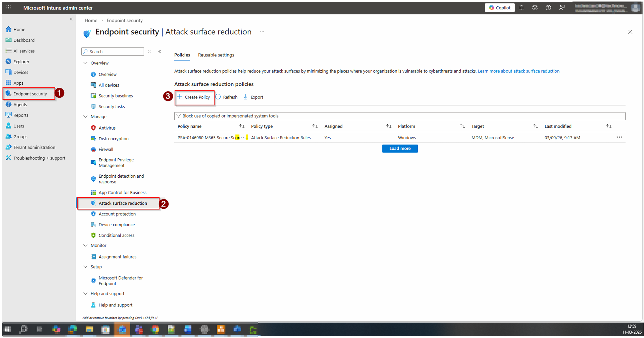
Task: Open Microsoft Defender for Endpoint
Action: [117, 281]
